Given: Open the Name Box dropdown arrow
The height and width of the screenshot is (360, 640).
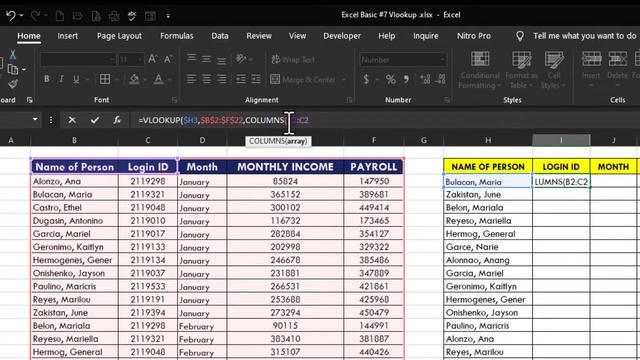Looking at the screenshot, I should [35, 120].
